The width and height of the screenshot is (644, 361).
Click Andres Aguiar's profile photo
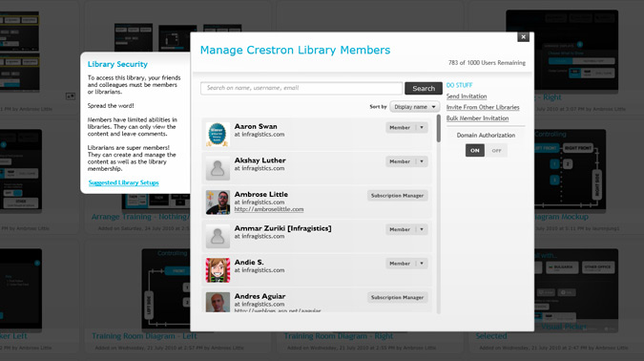click(218, 302)
